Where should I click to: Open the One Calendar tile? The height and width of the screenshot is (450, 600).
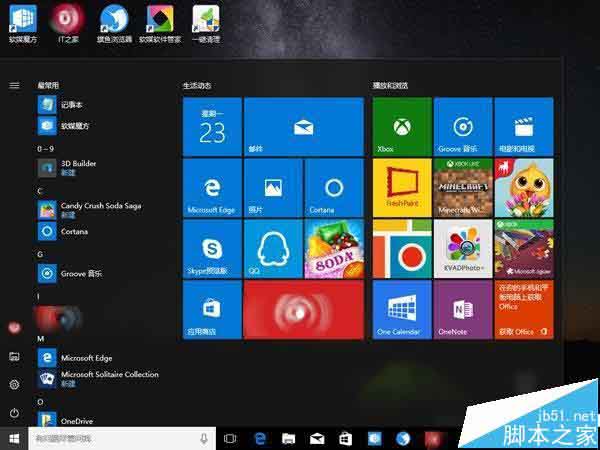(x=402, y=310)
